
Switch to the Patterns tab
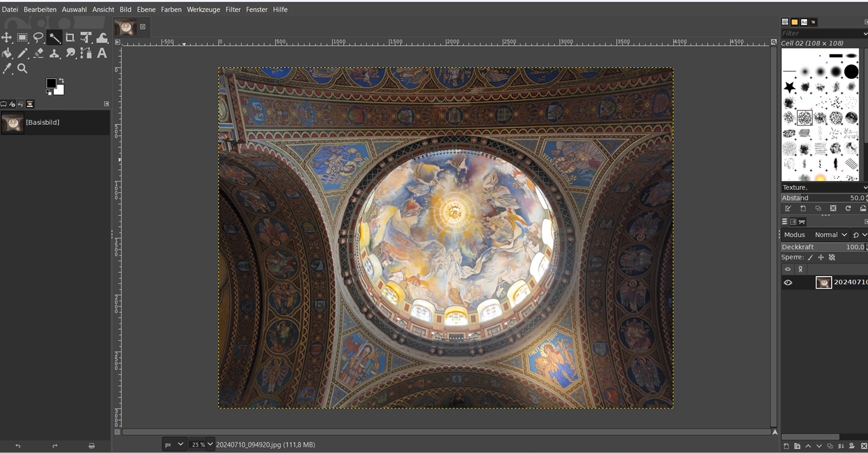click(795, 22)
